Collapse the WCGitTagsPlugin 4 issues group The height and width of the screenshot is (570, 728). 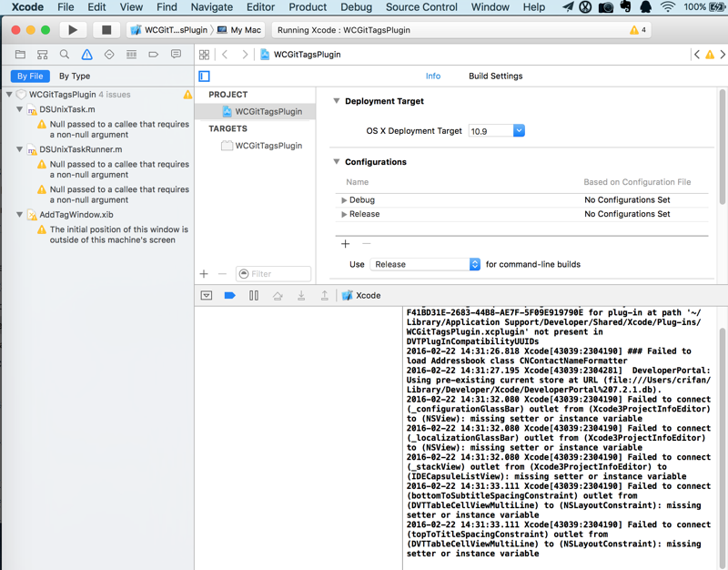click(x=9, y=95)
